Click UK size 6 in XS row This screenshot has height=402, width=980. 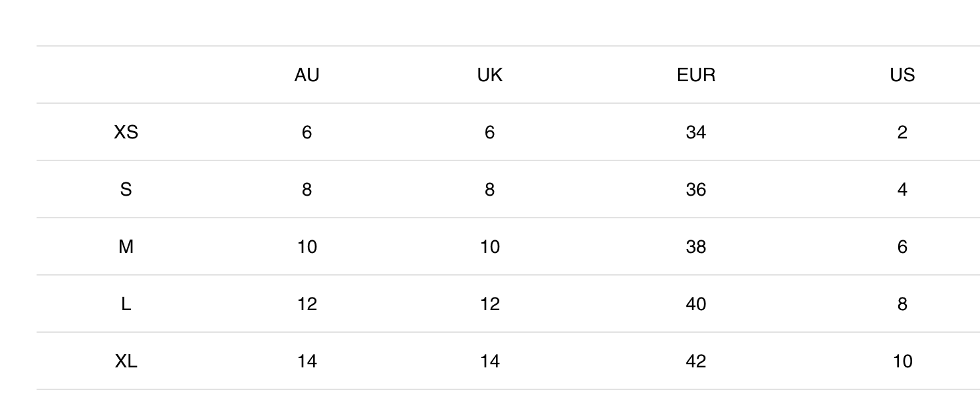(490, 132)
